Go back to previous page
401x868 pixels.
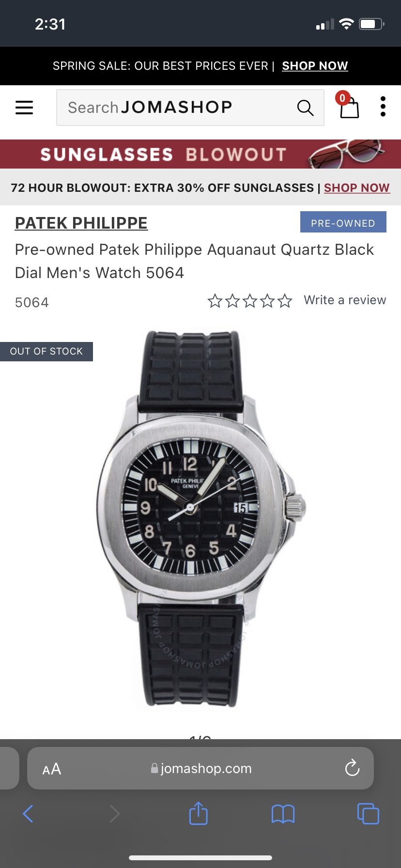(x=28, y=814)
